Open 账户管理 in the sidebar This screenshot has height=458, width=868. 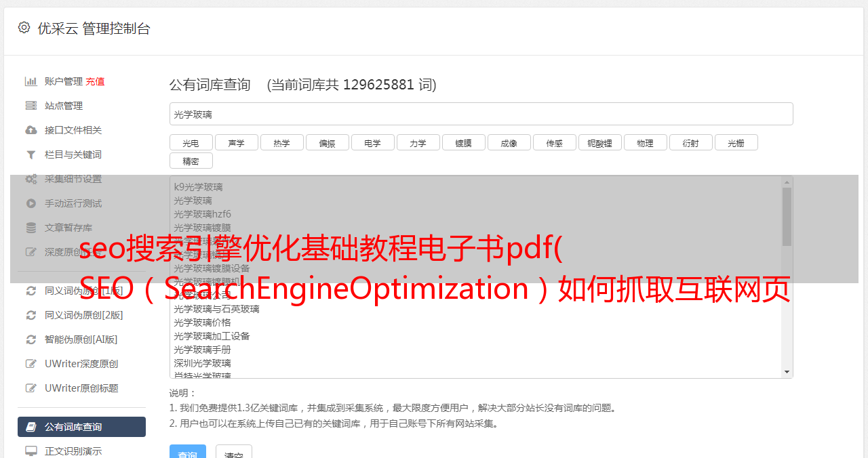click(x=64, y=81)
